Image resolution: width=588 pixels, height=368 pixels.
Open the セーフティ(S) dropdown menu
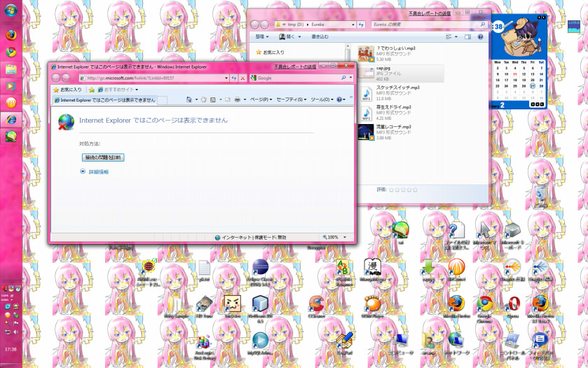(292, 100)
